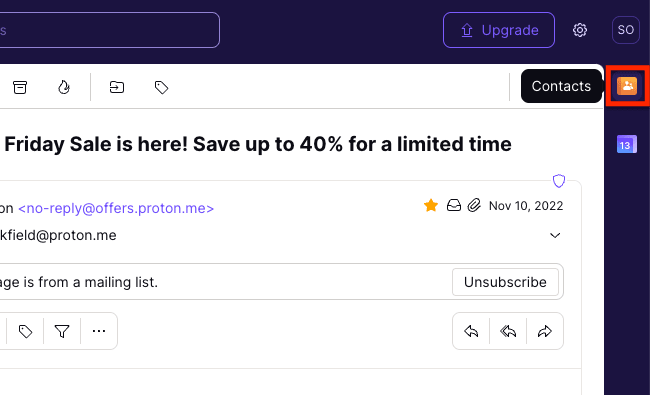The height and width of the screenshot is (395, 650).
Task: Open the more actions ellipsis menu
Action: (x=99, y=331)
